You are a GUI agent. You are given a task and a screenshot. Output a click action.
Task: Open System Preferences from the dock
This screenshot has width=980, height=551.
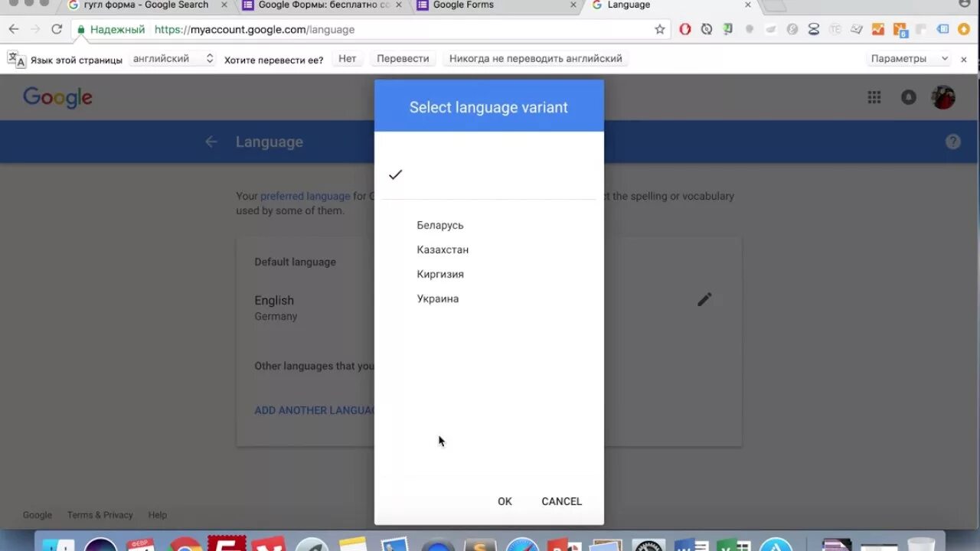648,544
